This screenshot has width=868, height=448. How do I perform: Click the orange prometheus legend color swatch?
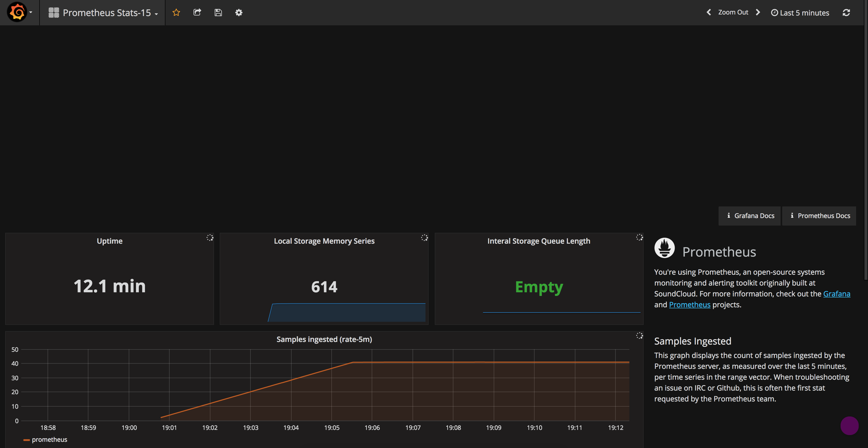coord(26,440)
